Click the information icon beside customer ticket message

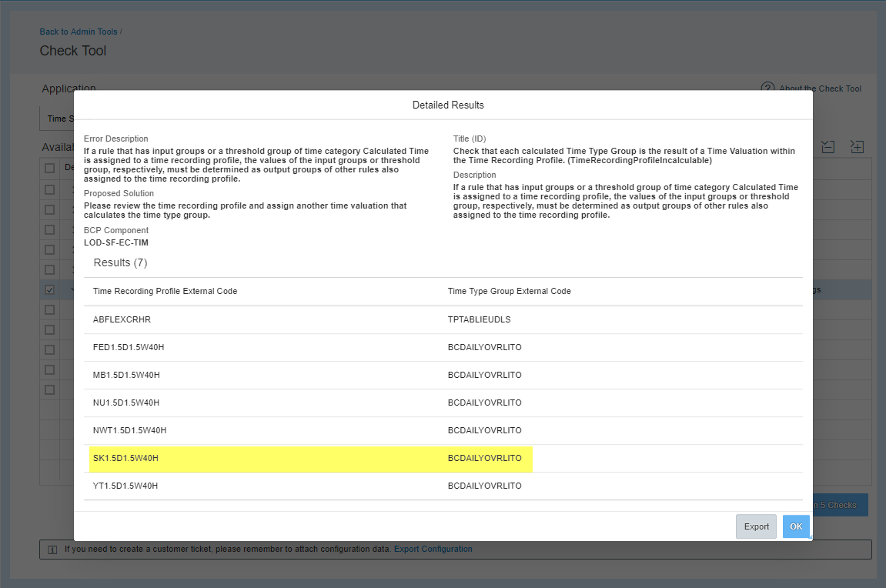click(52, 550)
